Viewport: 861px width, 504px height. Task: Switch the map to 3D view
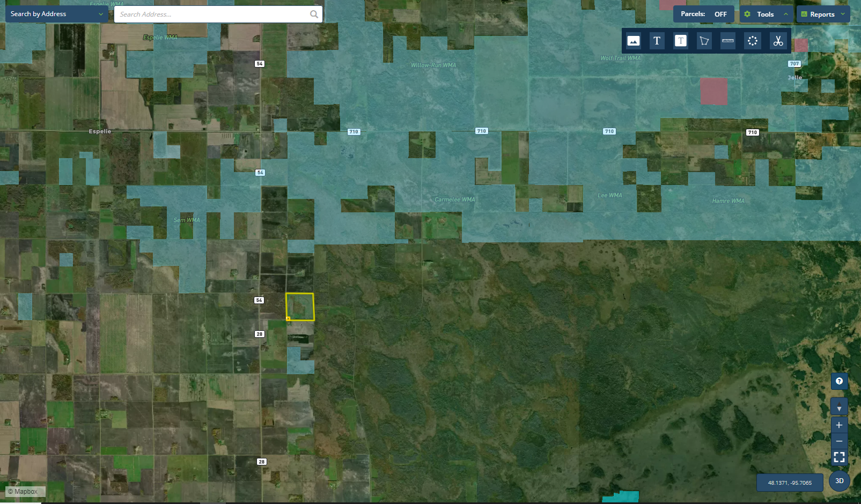point(839,481)
